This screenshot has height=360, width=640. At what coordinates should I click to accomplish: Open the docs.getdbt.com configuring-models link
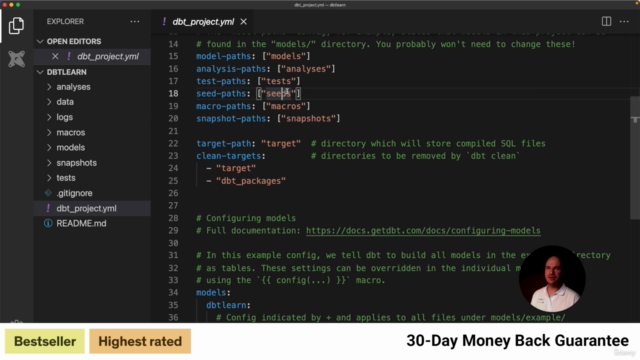(423, 231)
